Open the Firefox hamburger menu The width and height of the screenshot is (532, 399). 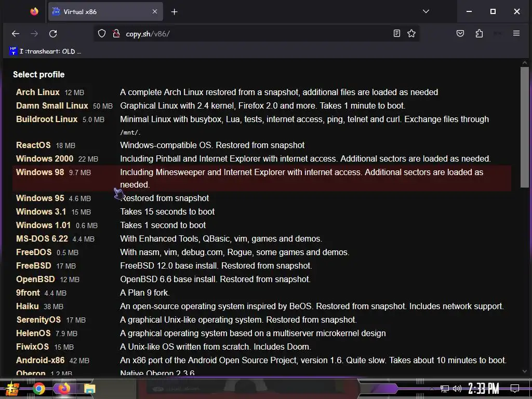click(516, 33)
